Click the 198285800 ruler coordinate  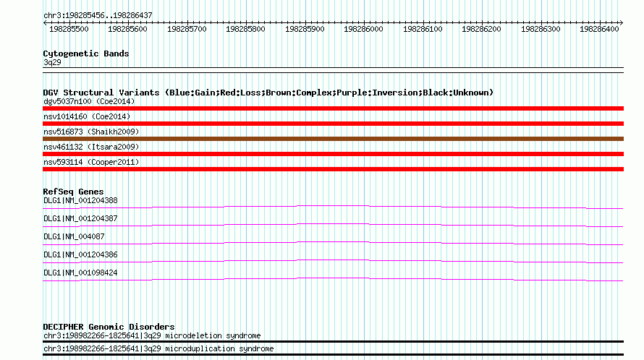(245, 29)
